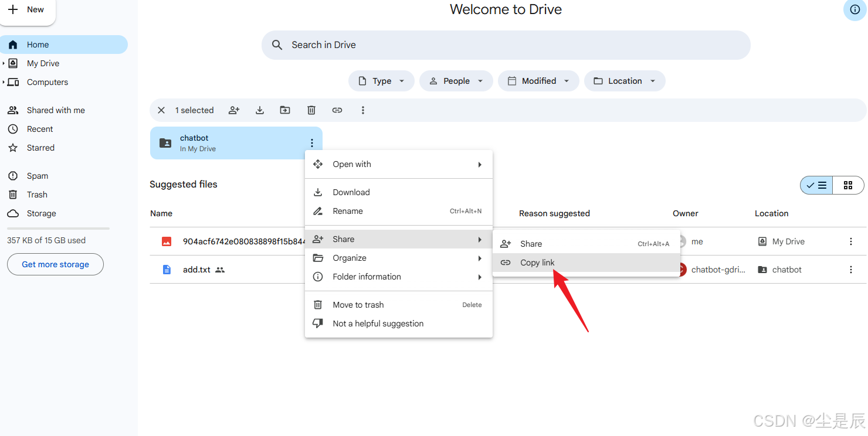This screenshot has height=436, width=868.
Task: Click the download toolbar icon
Action: click(x=260, y=110)
